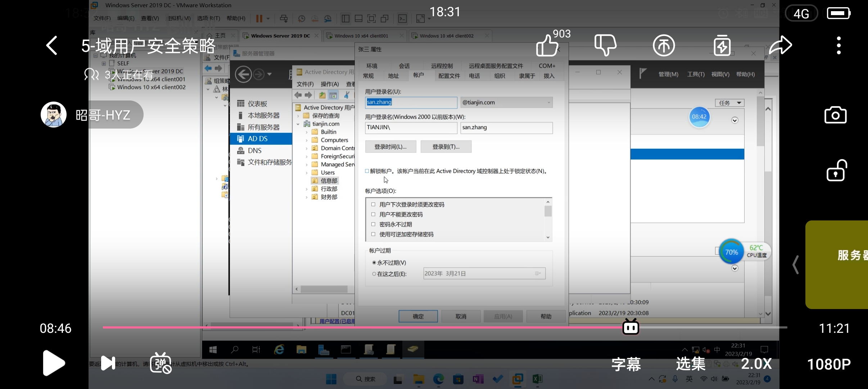Open subtitle settings 字幕
The height and width of the screenshot is (389, 868).
click(626, 364)
